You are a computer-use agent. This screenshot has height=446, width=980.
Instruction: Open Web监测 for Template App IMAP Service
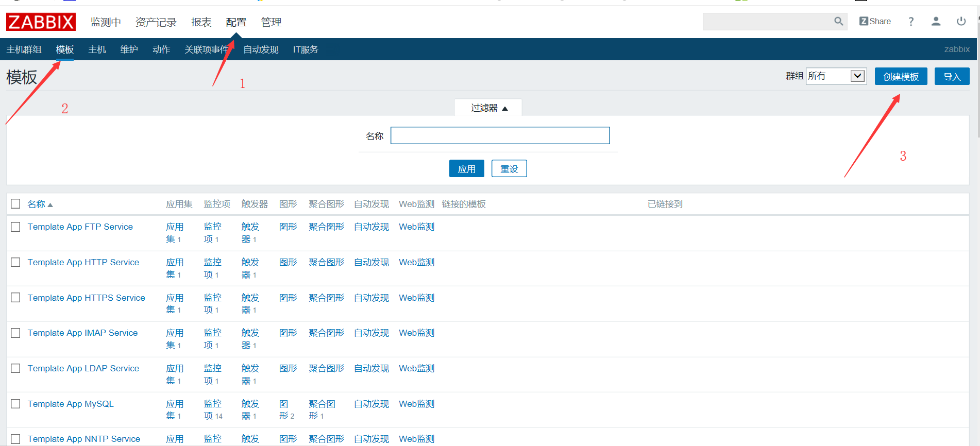[417, 333]
